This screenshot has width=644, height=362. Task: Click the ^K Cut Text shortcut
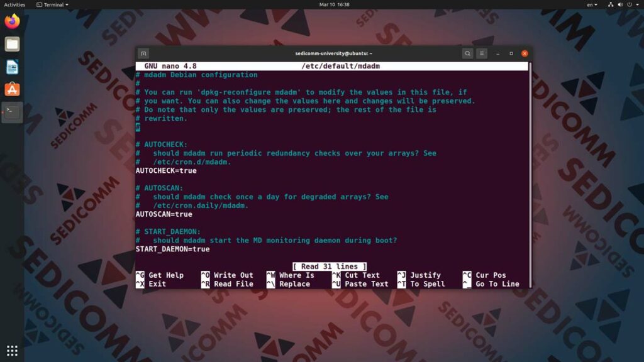point(356,275)
